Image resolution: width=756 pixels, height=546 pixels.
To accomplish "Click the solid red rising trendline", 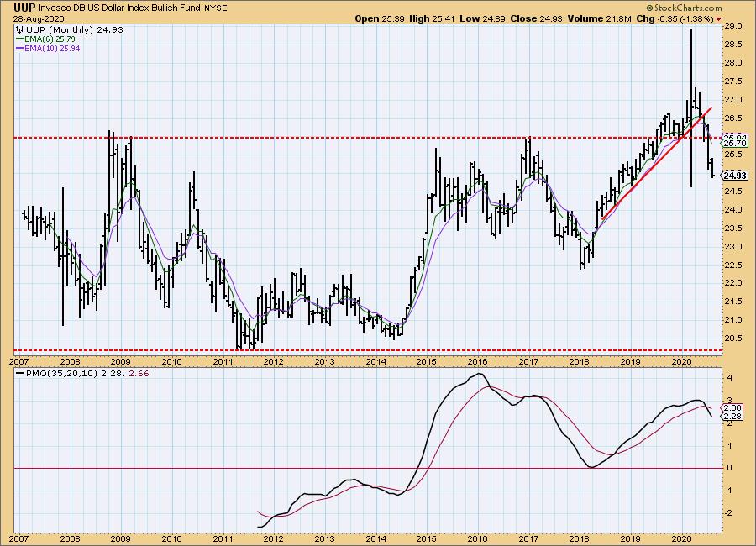I will (657, 163).
